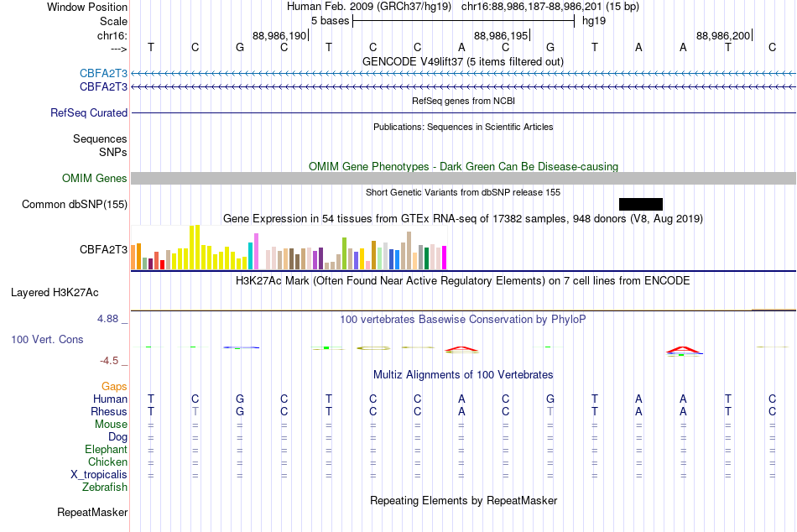Click the GENCODE V49lift37 track title
797x532 pixels.
tap(463, 61)
